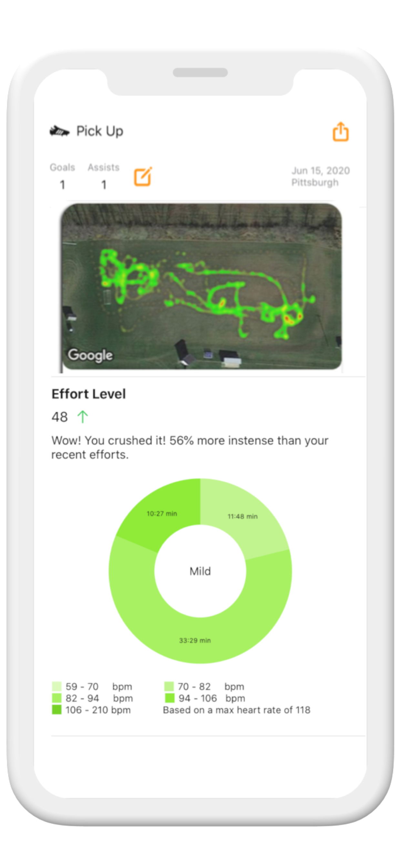Image resolution: width=401 pixels, height=868 pixels.
Task: Tap the 70 - 82 bpm legend swatch
Action: click(x=169, y=687)
